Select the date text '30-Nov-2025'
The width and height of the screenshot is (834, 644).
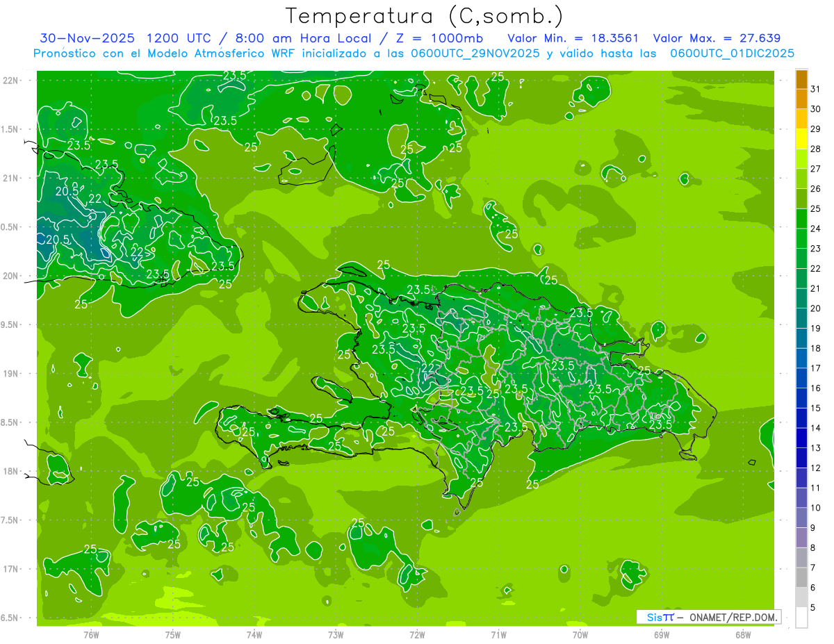(x=88, y=38)
